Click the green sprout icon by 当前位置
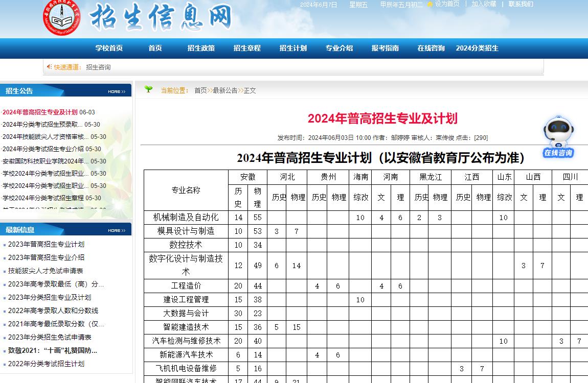588x383 pixels. click(148, 89)
